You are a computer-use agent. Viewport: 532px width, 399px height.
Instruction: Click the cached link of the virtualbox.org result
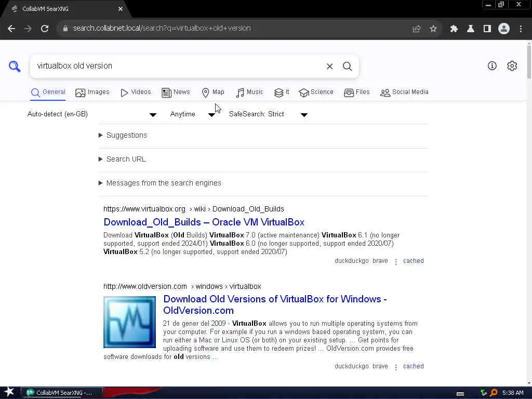[x=413, y=261]
